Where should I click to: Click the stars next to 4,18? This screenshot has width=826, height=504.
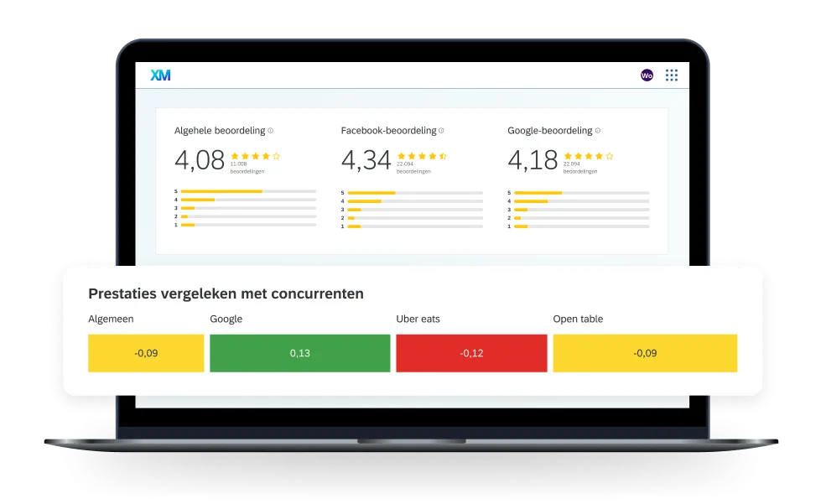click(x=589, y=156)
